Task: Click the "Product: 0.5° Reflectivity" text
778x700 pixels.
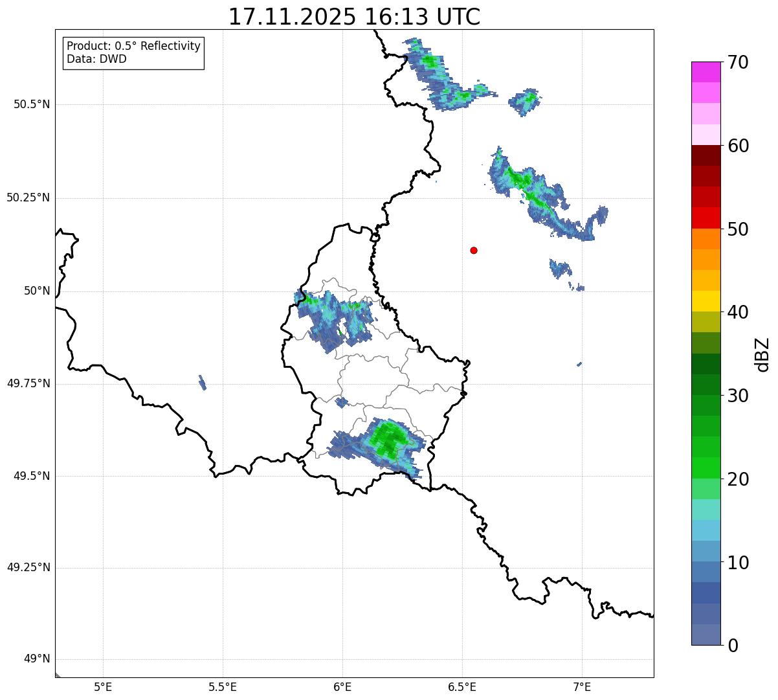Action: pyautogui.click(x=133, y=47)
